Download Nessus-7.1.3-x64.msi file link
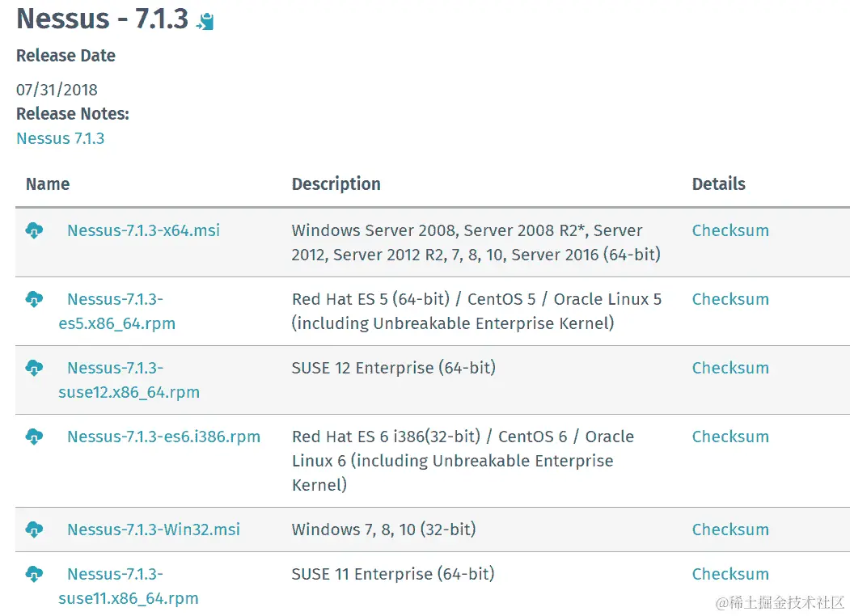Image resolution: width=850 pixels, height=616 pixels. click(x=144, y=230)
